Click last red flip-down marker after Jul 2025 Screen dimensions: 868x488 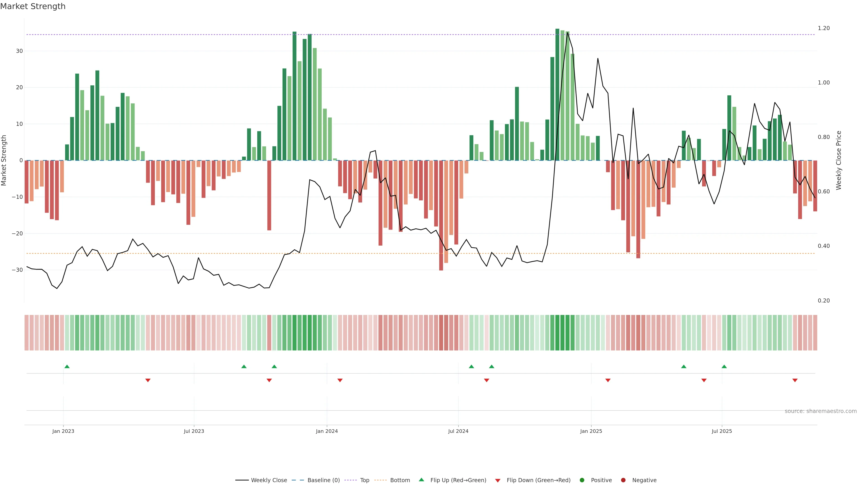[x=795, y=380]
